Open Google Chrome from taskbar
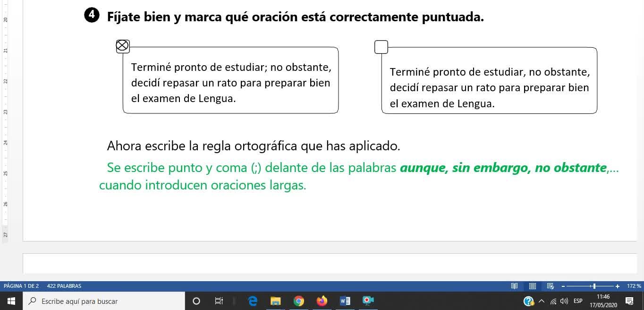 coord(299,301)
